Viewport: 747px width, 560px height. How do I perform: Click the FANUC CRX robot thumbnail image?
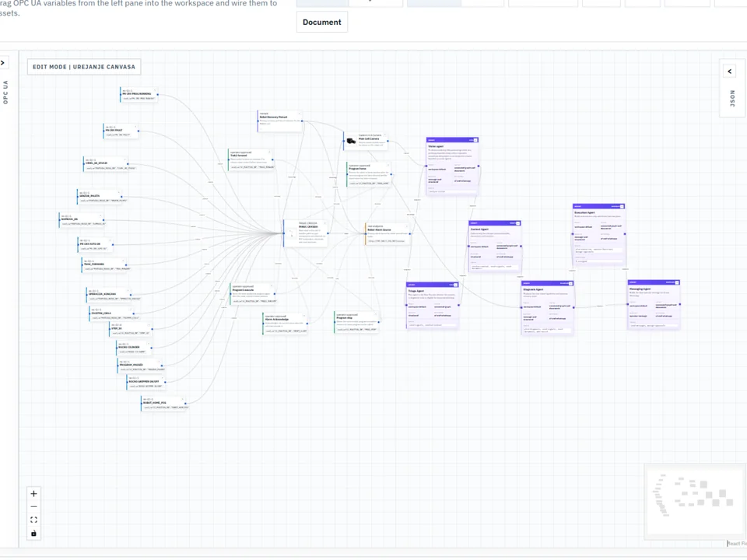tap(291, 234)
